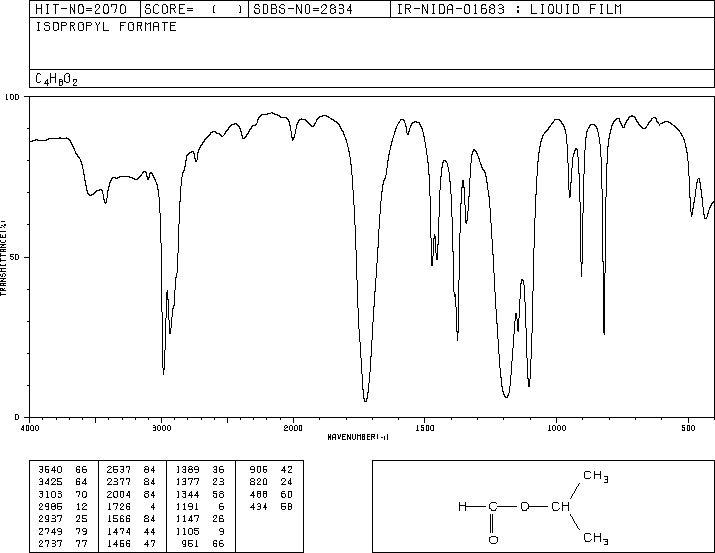
Task: Click the lower CH3 group in structure
Action: (596, 538)
